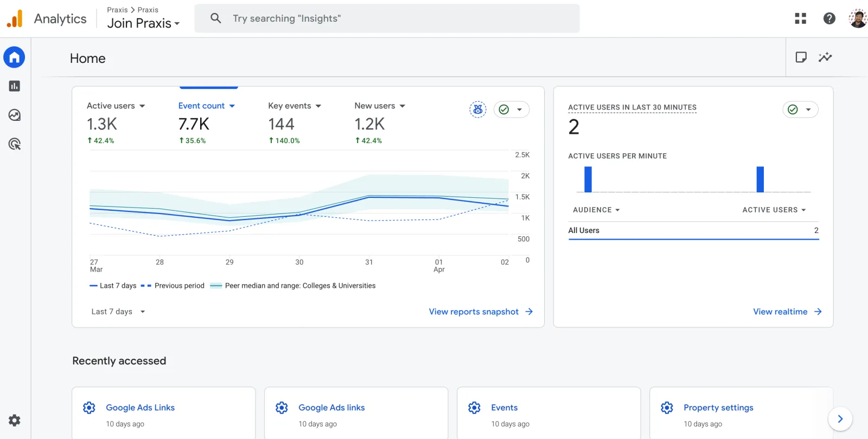Image resolution: width=868 pixels, height=439 pixels.
Task: Select the All Users audience row
Action: tap(693, 230)
